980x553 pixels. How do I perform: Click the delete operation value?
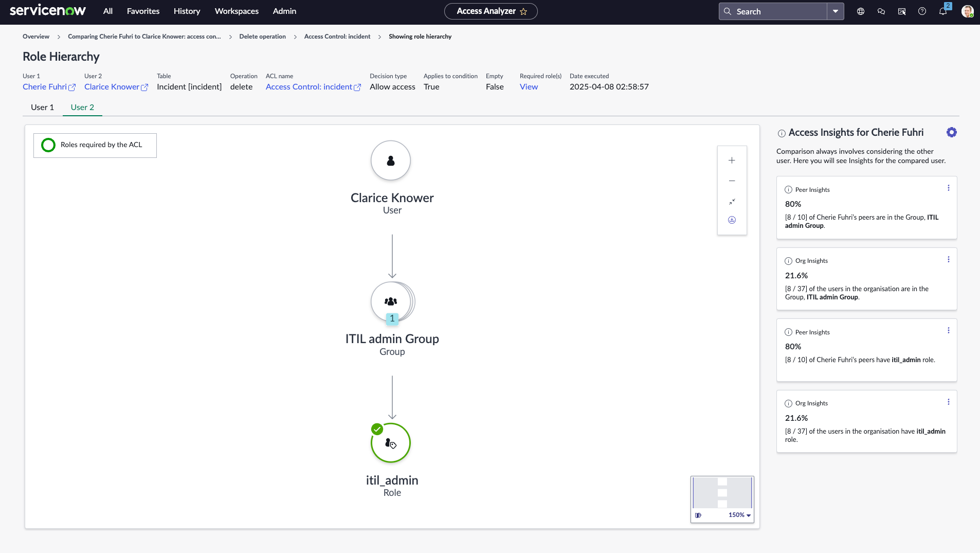point(241,87)
